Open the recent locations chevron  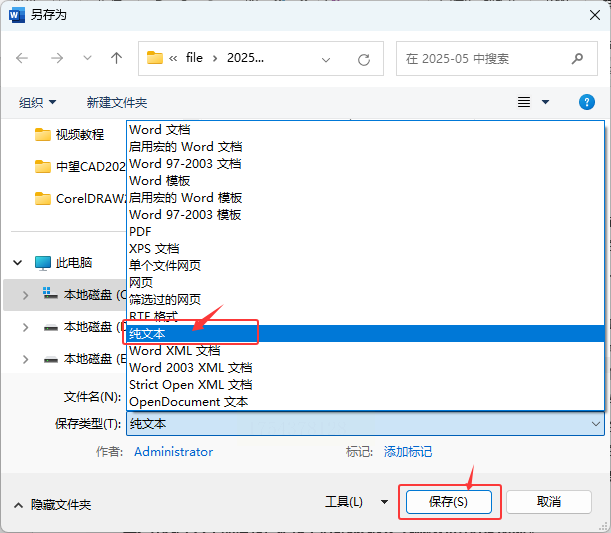pos(87,58)
